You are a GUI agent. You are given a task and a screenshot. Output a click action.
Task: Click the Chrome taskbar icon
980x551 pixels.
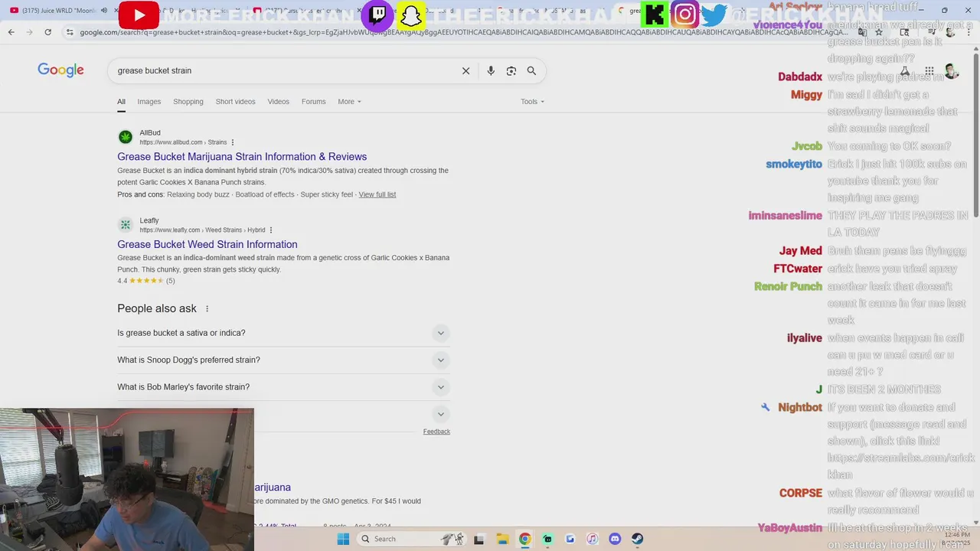tap(524, 539)
